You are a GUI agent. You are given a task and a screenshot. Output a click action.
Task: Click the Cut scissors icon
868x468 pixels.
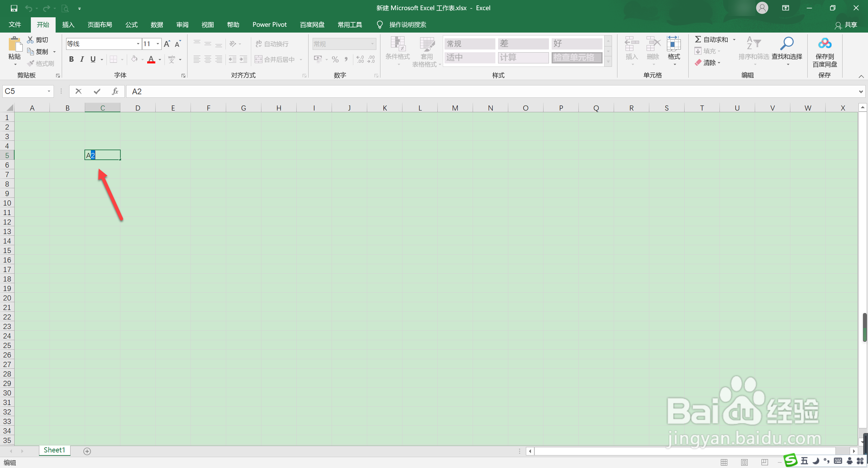click(x=31, y=40)
